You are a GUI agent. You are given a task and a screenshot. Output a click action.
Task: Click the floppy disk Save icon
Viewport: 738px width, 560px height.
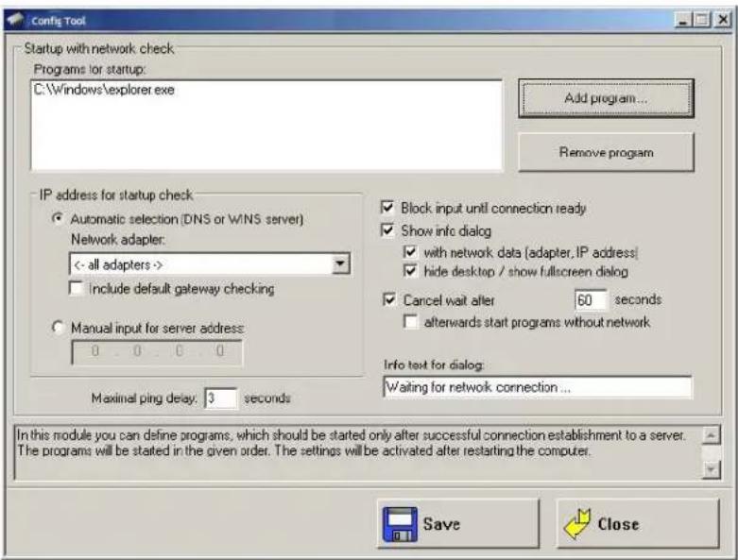[x=400, y=524]
